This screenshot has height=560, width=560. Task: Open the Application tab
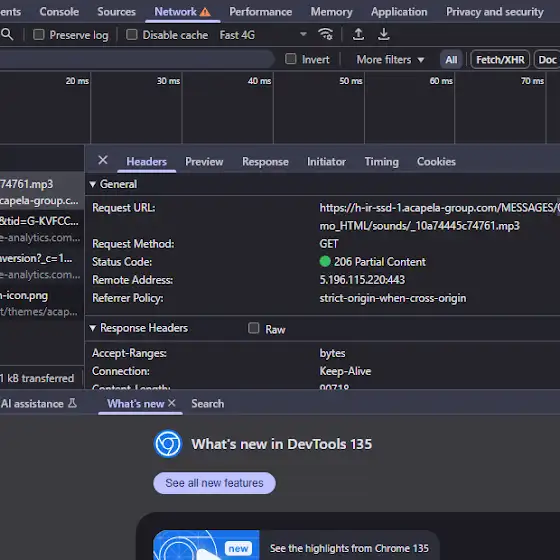399,12
